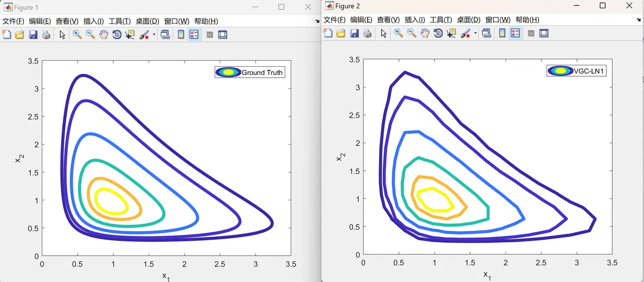Open 查看(V) menu in Figure 1
This screenshot has height=282, width=644.
[67, 21]
